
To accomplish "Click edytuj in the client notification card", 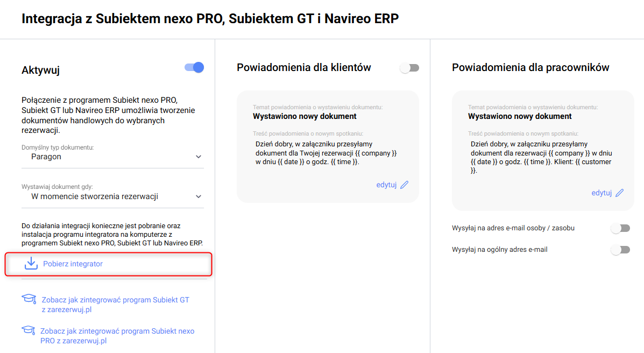I will point(386,185).
